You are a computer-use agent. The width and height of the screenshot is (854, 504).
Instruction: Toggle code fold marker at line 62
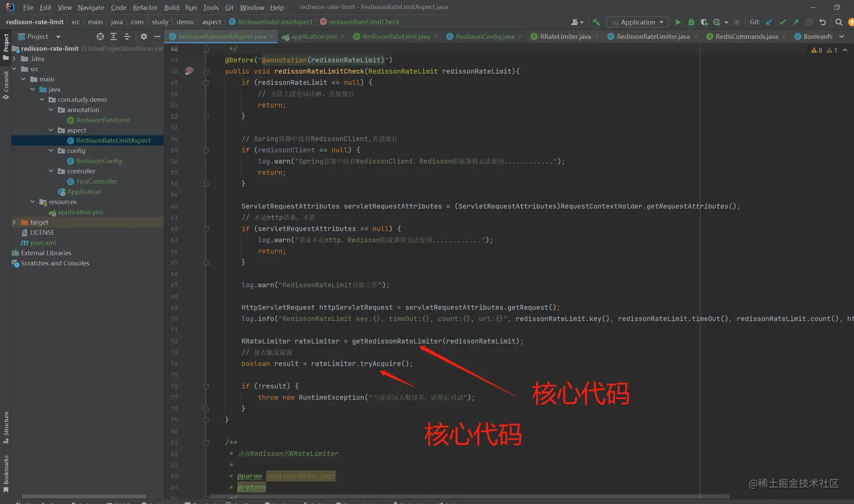point(206,229)
